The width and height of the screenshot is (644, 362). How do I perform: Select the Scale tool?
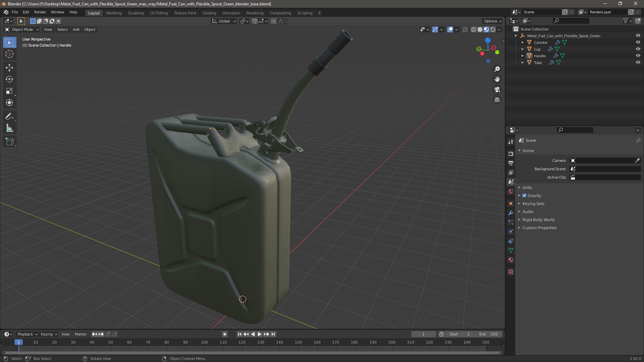[9, 91]
